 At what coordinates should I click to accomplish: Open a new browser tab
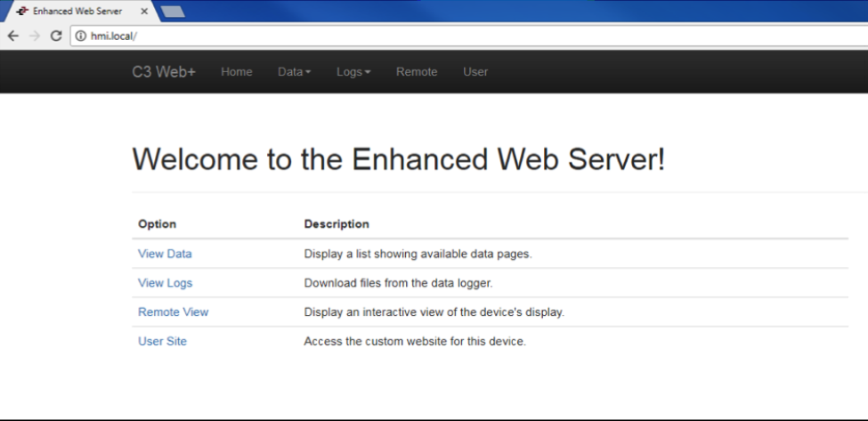point(174,11)
